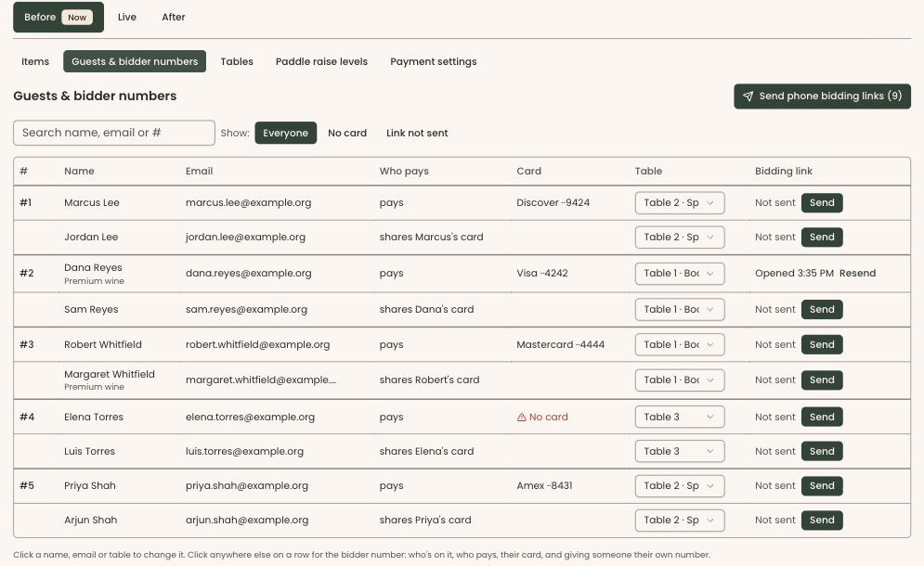Show everyone in the guest list
This screenshot has width=924, height=566.
pos(286,133)
